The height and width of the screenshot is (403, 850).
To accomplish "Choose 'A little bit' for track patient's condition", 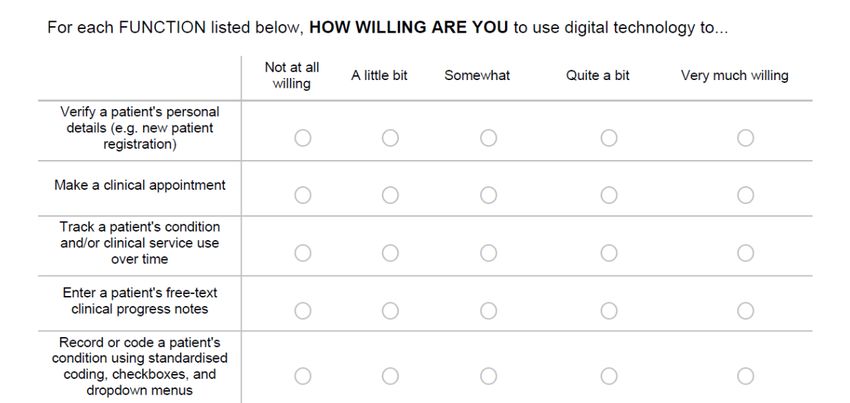I will tap(390, 253).
